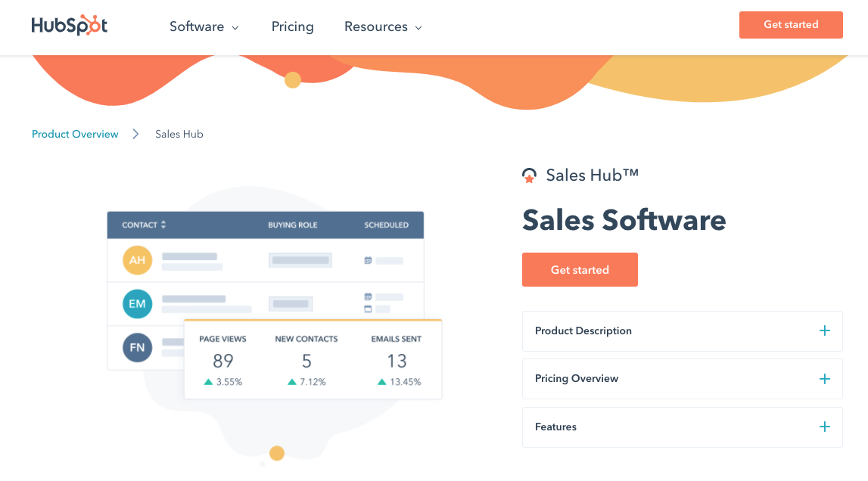Click the calendar icon in AH row
This screenshot has height=481, width=868.
click(368, 260)
